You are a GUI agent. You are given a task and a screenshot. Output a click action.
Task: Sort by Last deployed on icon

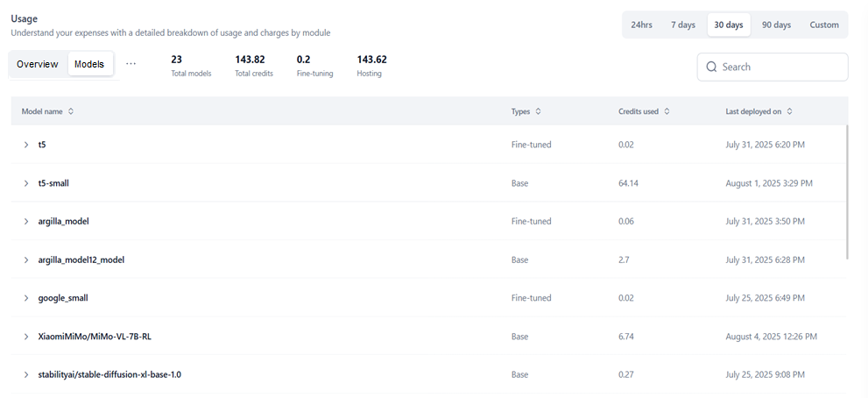click(790, 111)
